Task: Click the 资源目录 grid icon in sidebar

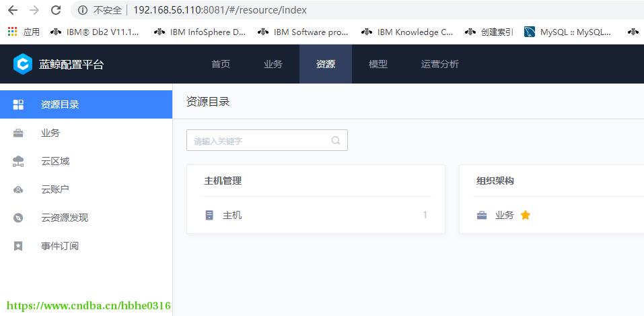Action: click(x=18, y=104)
